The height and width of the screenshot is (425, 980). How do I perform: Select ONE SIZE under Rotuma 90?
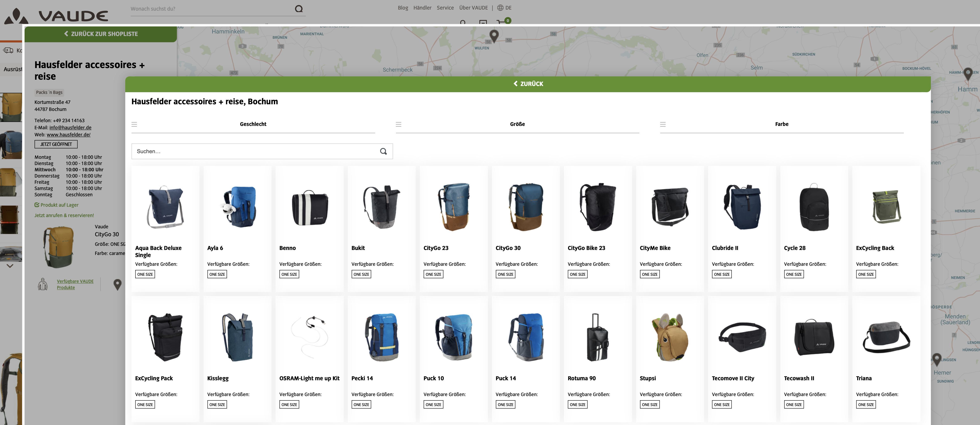pyautogui.click(x=578, y=404)
